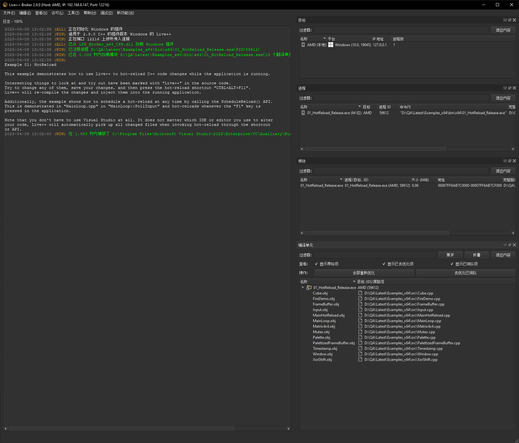This screenshot has height=443, width=519.
Task: Toggle the middle checkbox in the compilation units view row
Action: point(384,264)
